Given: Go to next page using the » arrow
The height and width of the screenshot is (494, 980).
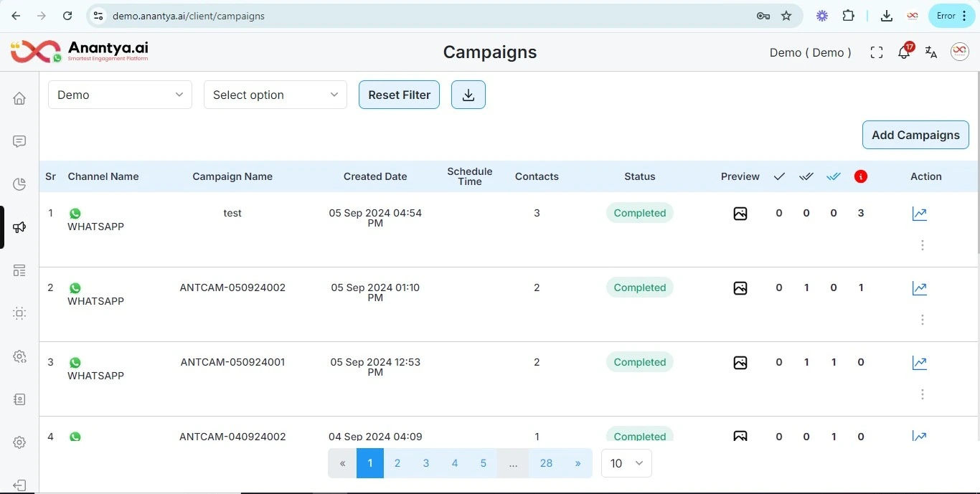Looking at the screenshot, I should [x=578, y=463].
